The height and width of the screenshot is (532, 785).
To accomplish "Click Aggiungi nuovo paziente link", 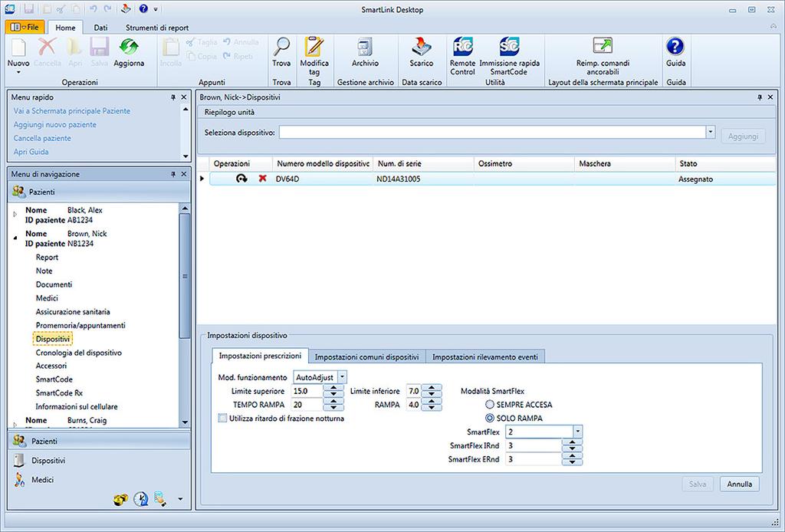I will [55, 124].
